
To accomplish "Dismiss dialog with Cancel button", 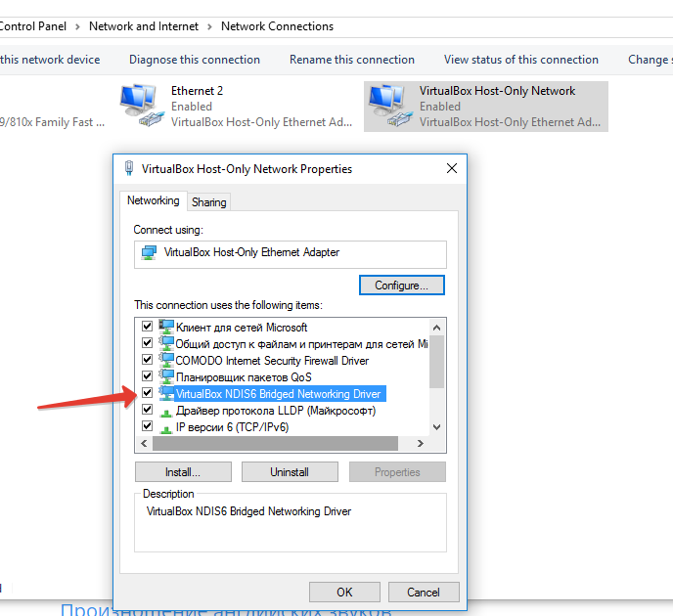I will tap(424, 592).
